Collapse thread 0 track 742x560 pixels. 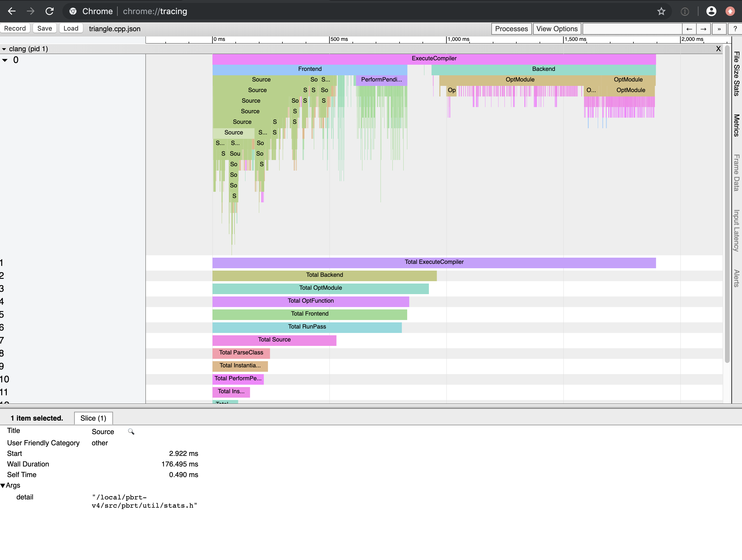5,60
